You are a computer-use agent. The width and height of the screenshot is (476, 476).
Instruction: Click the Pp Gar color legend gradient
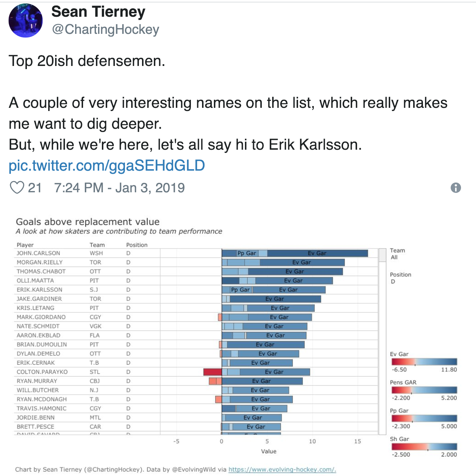pos(424,418)
